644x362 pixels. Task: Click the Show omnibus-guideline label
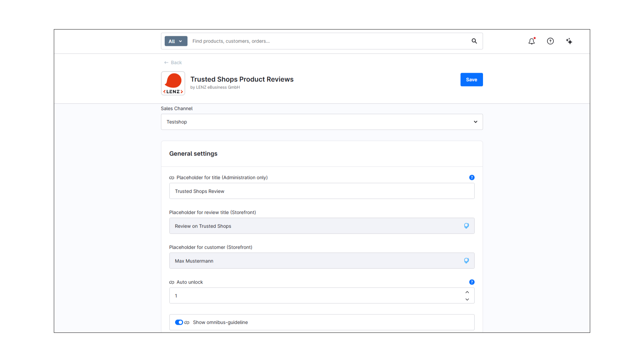tap(220, 322)
